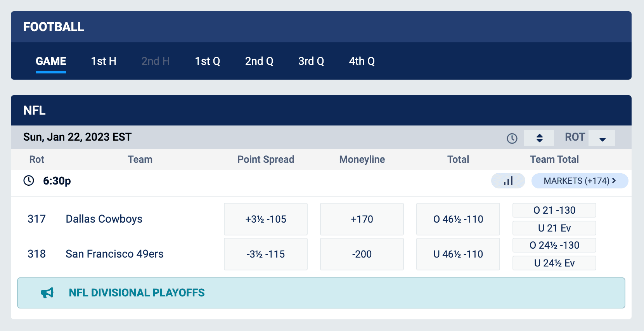Click the sort arrows icon in NFL header

[x=539, y=138]
